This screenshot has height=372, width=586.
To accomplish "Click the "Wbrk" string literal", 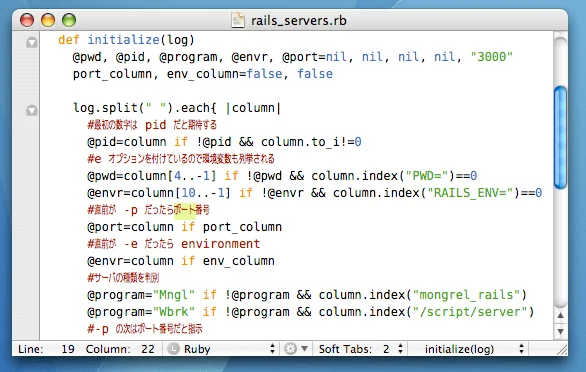I will pos(174,312).
